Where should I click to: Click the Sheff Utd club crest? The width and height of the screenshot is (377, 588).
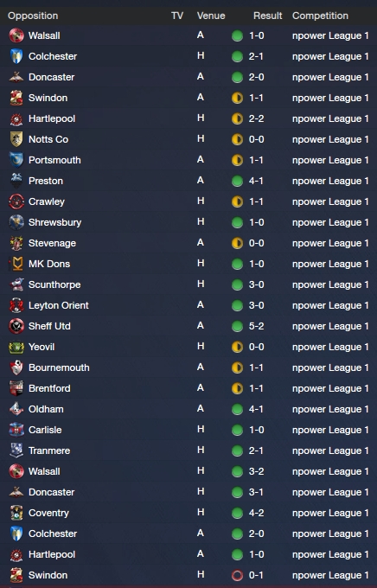coord(16,326)
